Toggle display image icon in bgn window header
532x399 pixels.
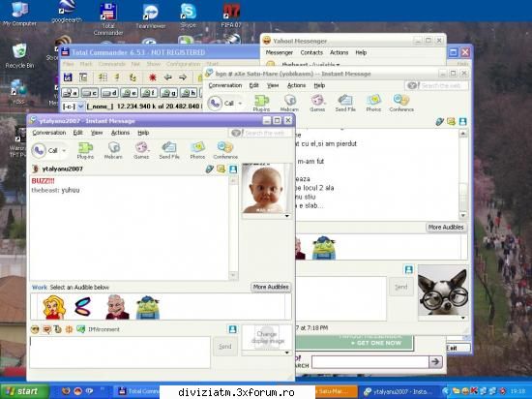[462, 122]
